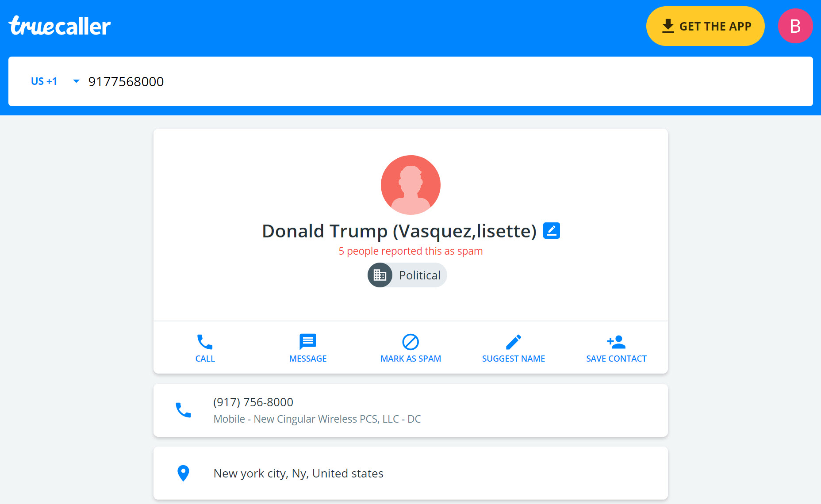Click the Suggest Name pencil icon
The image size is (821, 504).
(514, 342)
